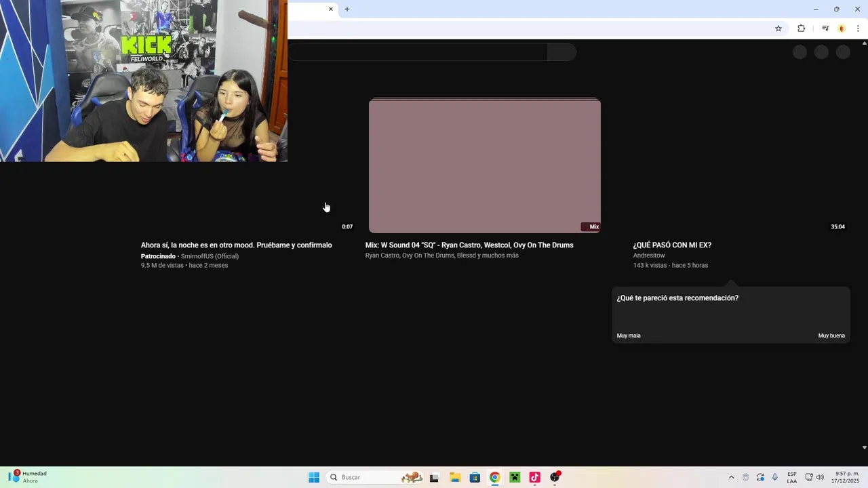Open the Andresitow channel link
This screenshot has width=868, height=488.
(649, 256)
